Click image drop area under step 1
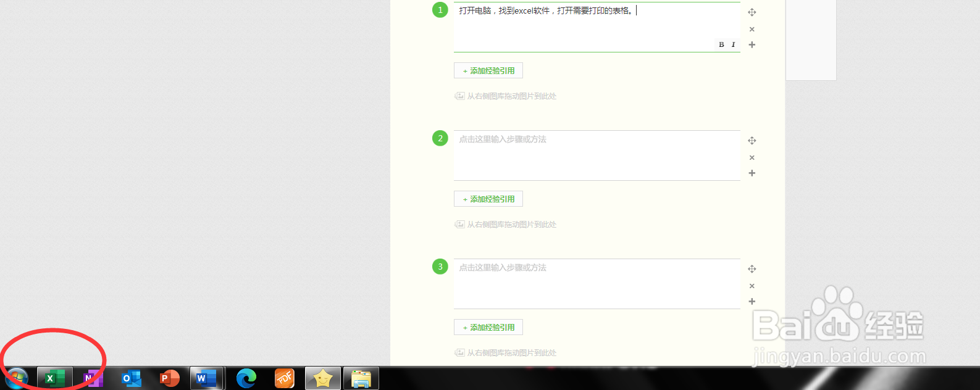 click(x=506, y=96)
